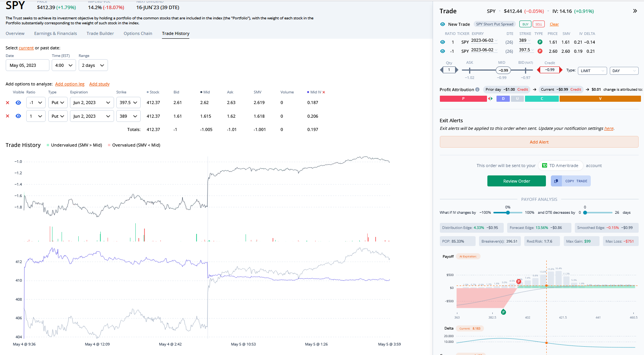Screen dimensions: 644x355
Task: Switch to Earnings & Financials tab
Action: coord(56,33)
